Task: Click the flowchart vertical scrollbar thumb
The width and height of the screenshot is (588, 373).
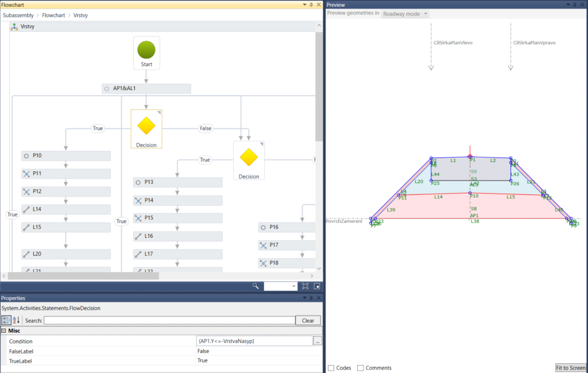Action: point(319,87)
